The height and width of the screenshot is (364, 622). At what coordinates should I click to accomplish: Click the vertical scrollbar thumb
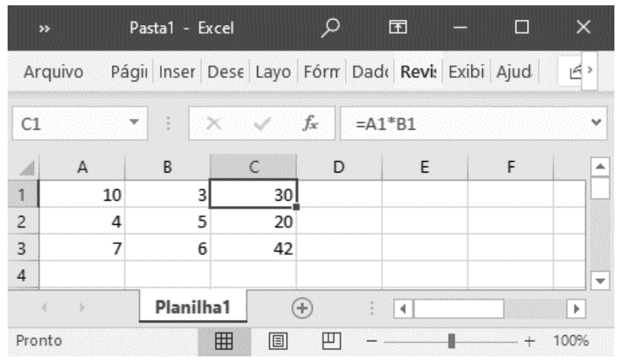point(600,188)
